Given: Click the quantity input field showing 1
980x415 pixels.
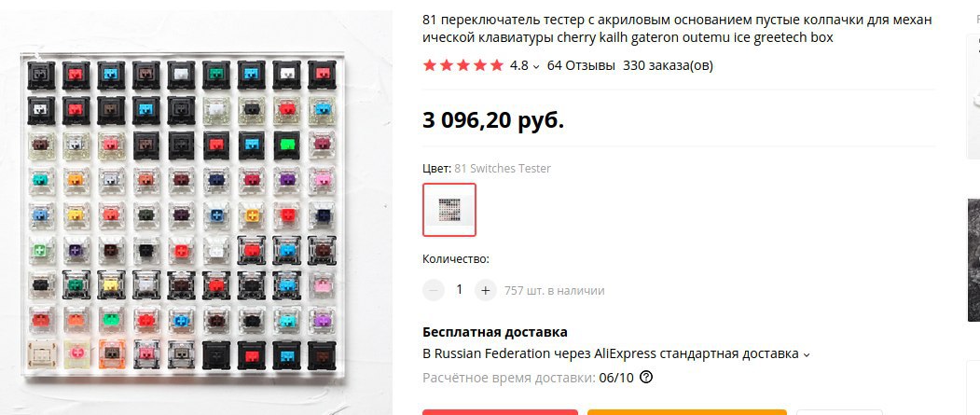Looking at the screenshot, I should pos(460,290).
